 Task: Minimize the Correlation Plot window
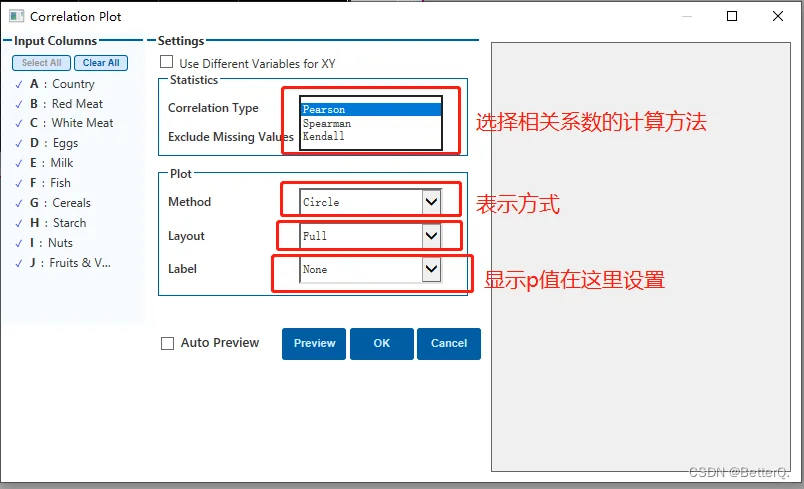(687, 16)
